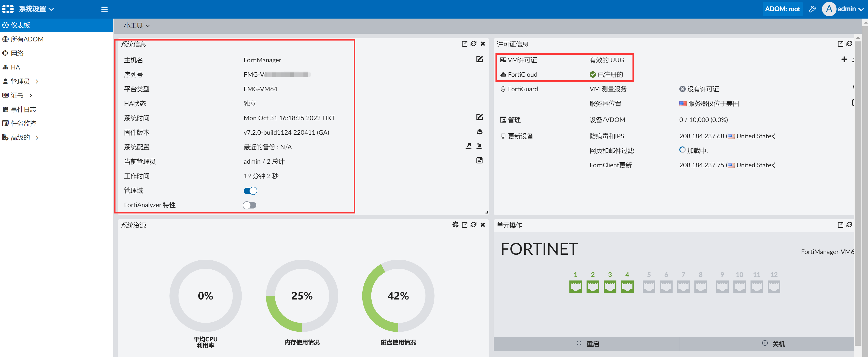Open the All ADOMs menu item
This screenshot has height=357, width=868.
click(x=27, y=39)
